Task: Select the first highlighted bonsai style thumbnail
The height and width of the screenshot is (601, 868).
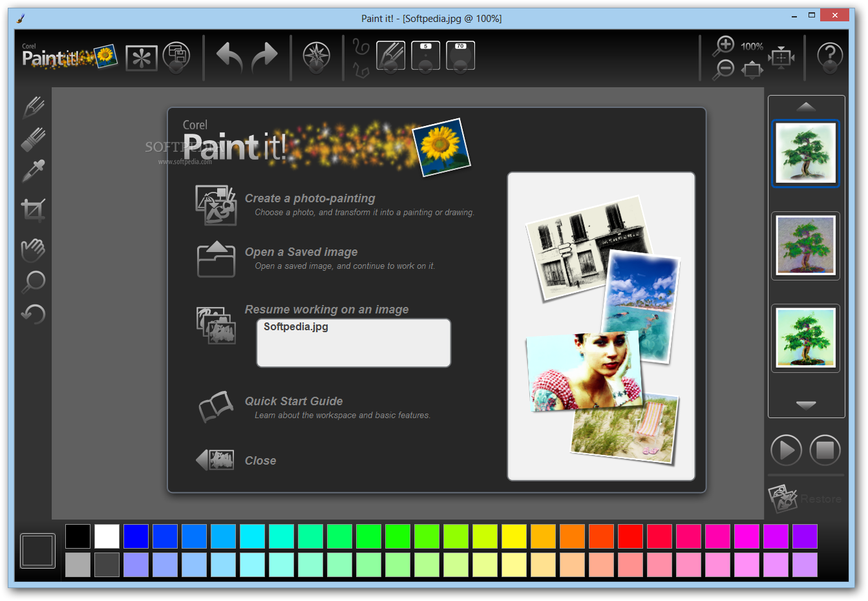Action: tap(805, 154)
